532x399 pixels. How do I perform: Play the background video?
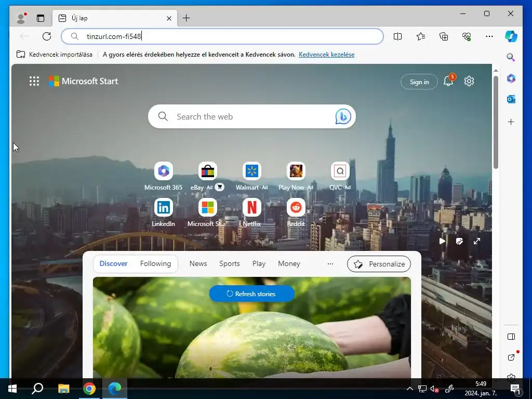(442, 241)
